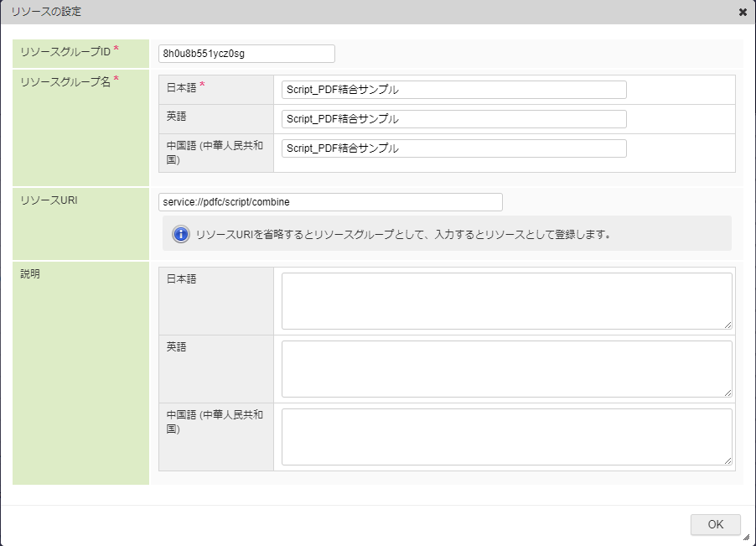Focus the 日本語 resource group name field
Viewport: 756px width, 546px height.
click(x=453, y=90)
